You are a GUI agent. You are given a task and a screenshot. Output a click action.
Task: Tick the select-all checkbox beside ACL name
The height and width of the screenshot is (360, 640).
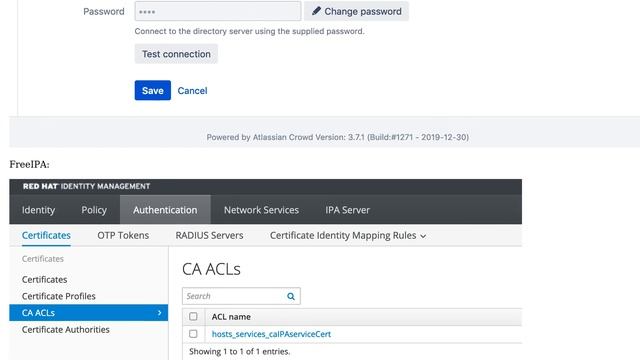tap(193, 316)
